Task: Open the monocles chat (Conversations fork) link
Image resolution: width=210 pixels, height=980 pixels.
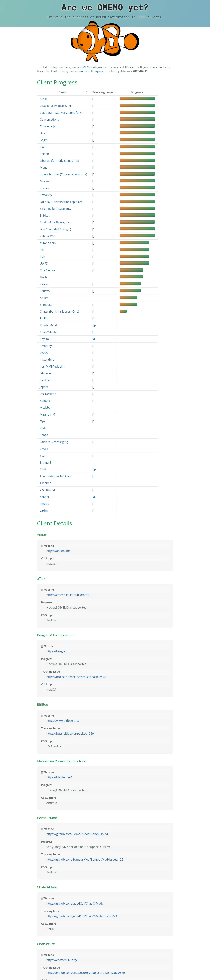Action: [x=63, y=174]
